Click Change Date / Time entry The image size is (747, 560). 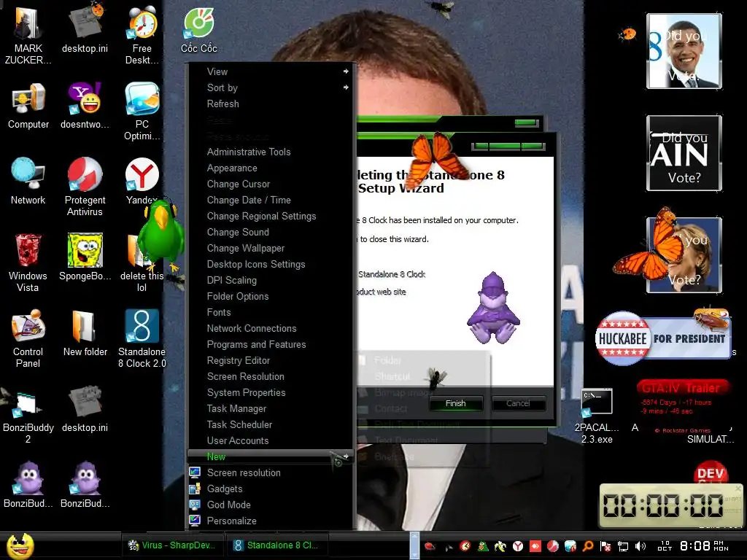[x=271, y=200]
